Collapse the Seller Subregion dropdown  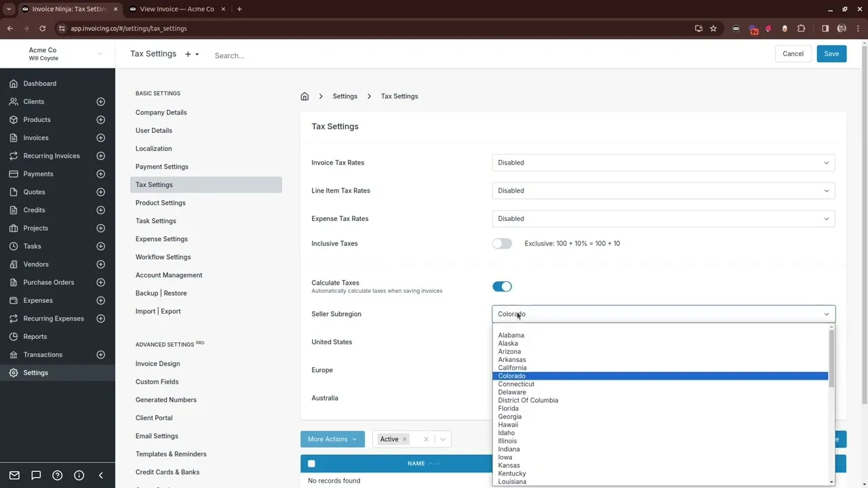pyautogui.click(x=664, y=314)
